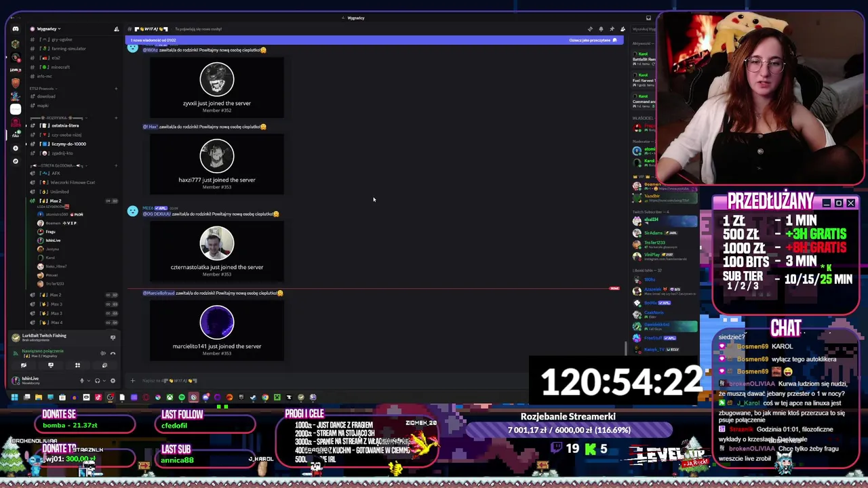868x488 pixels.
Task: Open download channel under ETS2 Promods
Action: click(46, 96)
